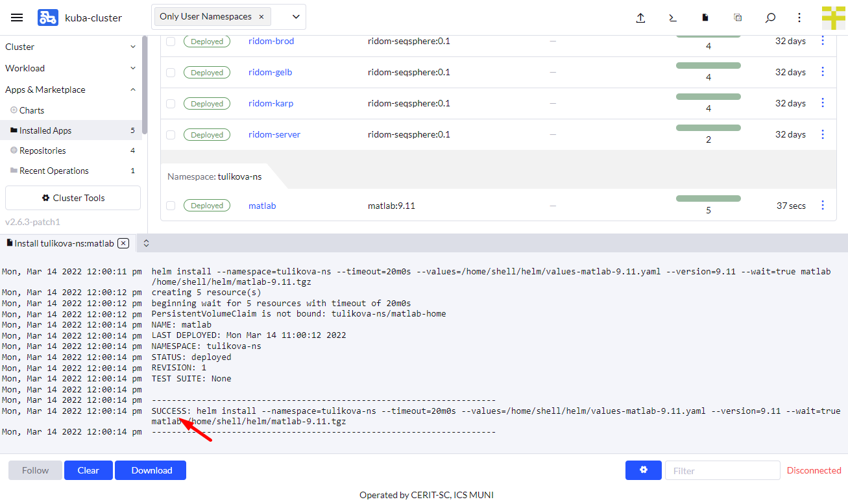Click the Download logs button
Image resolution: width=848 pixels, height=504 pixels.
(151, 470)
